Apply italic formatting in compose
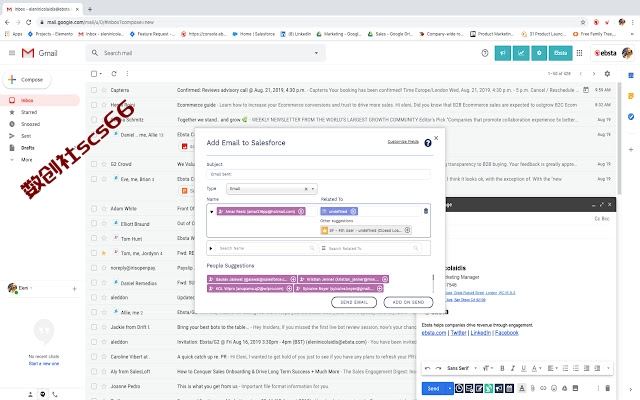640x400 pixels. tap(513, 368)
